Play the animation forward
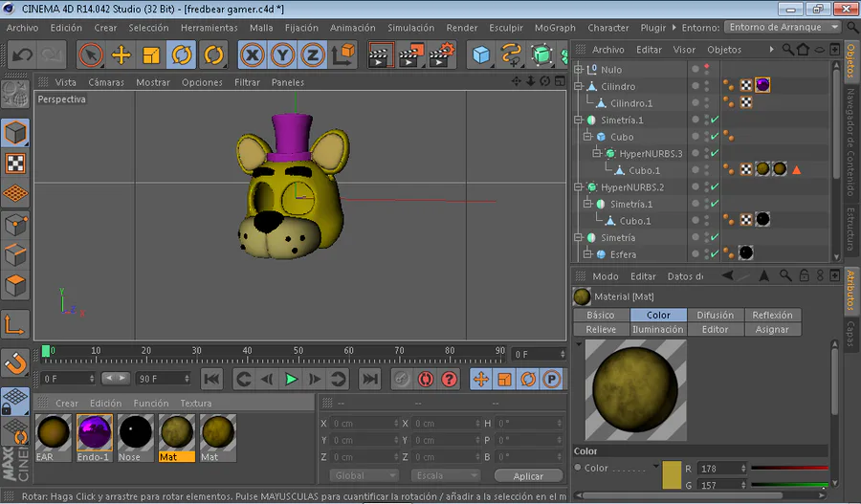The image size is (861, 504). click(291, 379)
